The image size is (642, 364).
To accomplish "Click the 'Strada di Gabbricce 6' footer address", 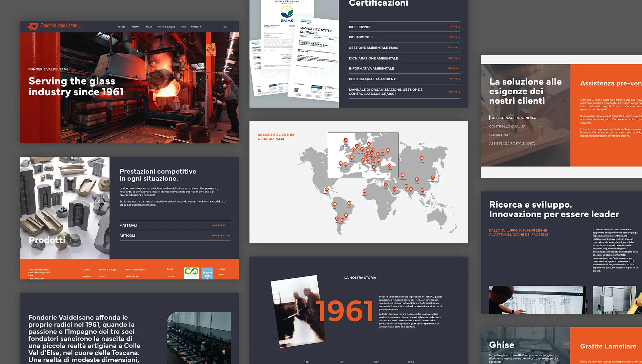I will 38,270.
